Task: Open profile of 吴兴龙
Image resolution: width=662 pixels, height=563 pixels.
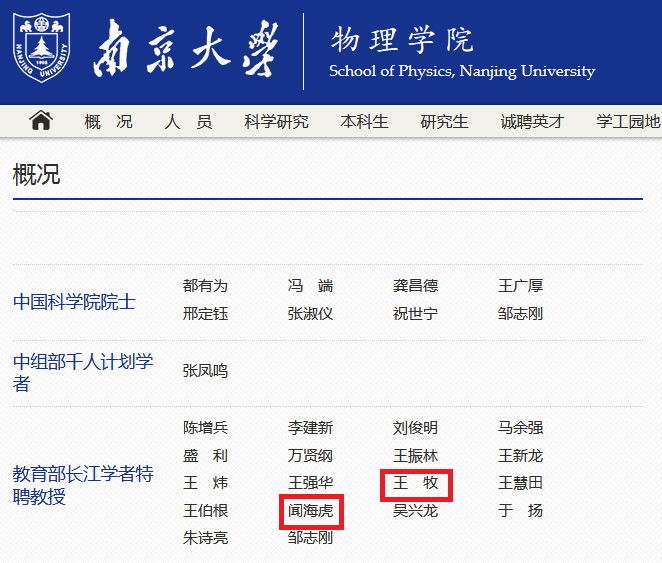Action: tap(415, 511)
